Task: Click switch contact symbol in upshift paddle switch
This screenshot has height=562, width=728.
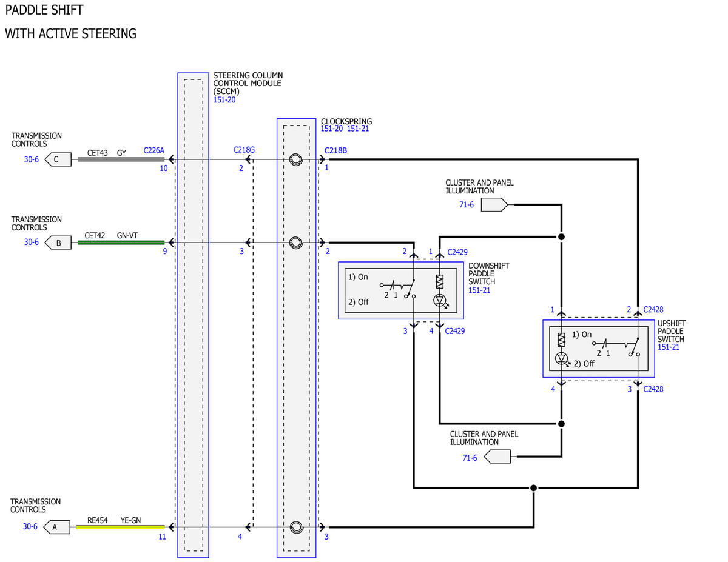Action: click(x=615, y=346)
